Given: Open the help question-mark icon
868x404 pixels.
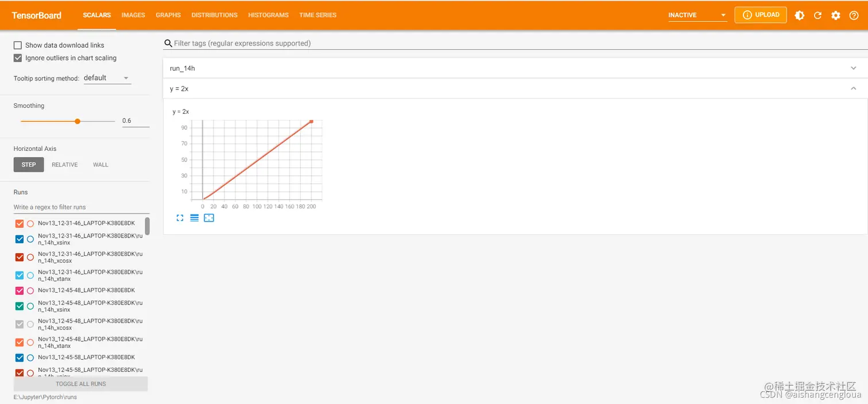Looking at the screenshot, I should (x=854, y=15).
